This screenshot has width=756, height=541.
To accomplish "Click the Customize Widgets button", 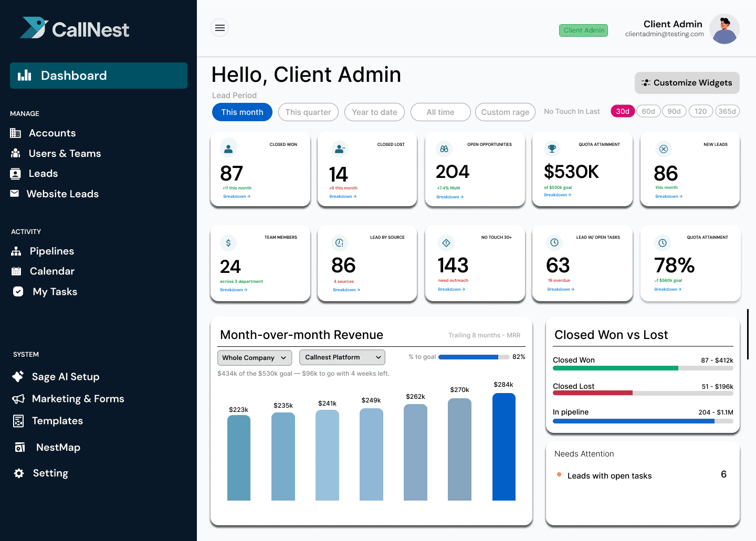I will 687,83.
